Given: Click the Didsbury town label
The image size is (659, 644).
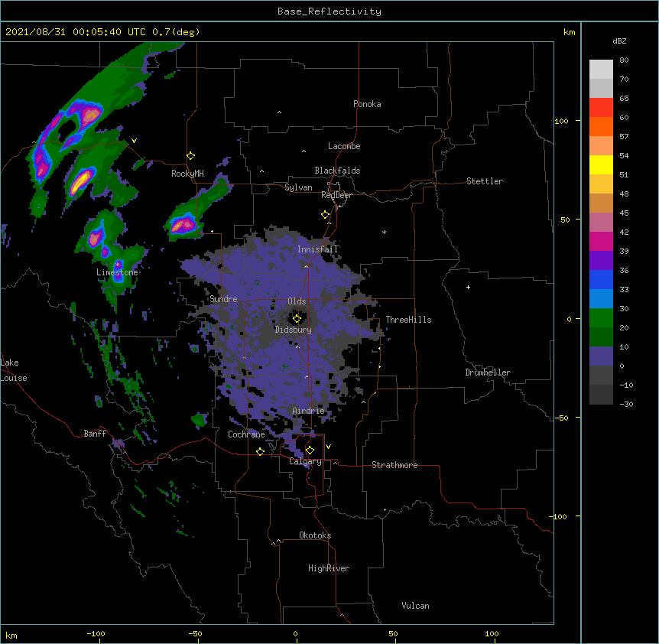Looking at the screenshot, I should pyautogui.click(x=294, y=330).
